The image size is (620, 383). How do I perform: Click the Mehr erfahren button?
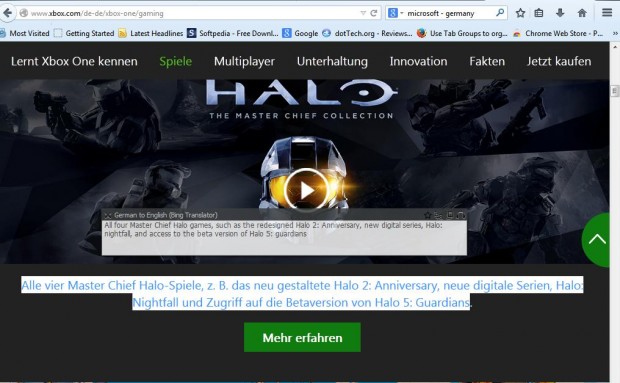point(302,338)
